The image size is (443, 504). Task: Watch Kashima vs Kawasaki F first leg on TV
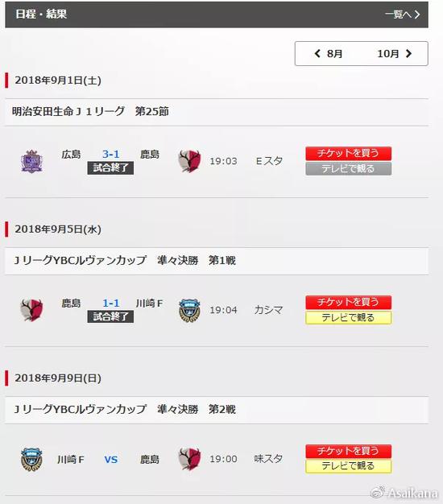[349, 317]
